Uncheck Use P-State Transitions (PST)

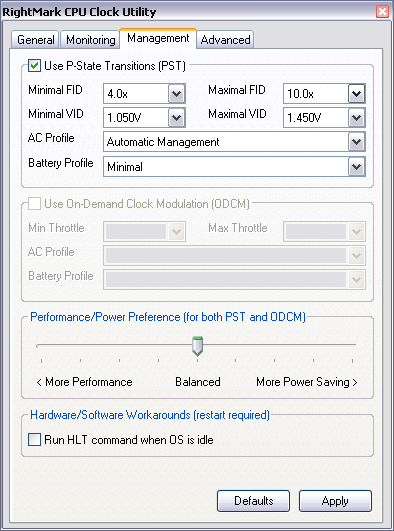point(34,66)
